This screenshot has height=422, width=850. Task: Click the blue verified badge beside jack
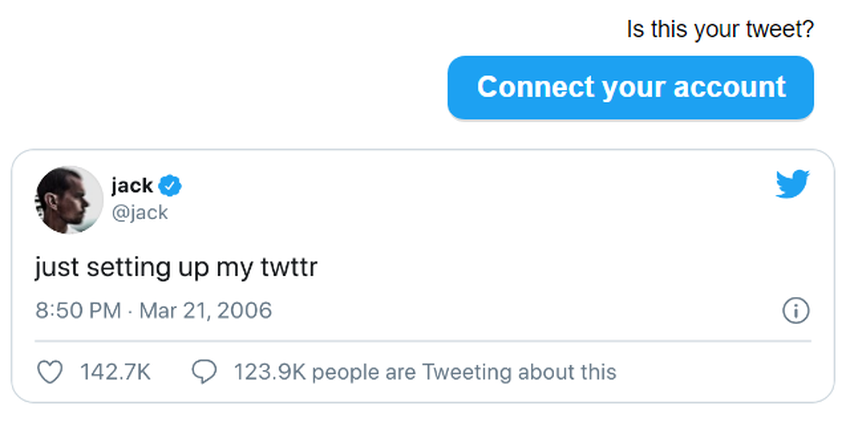click(x=171, y=185)
